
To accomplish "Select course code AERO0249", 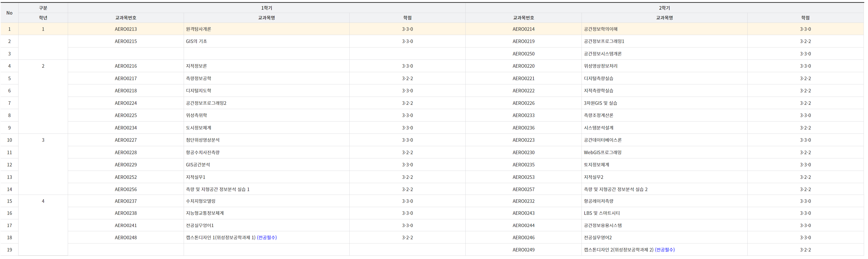I will pyautogui.click(x=523, y=250).
